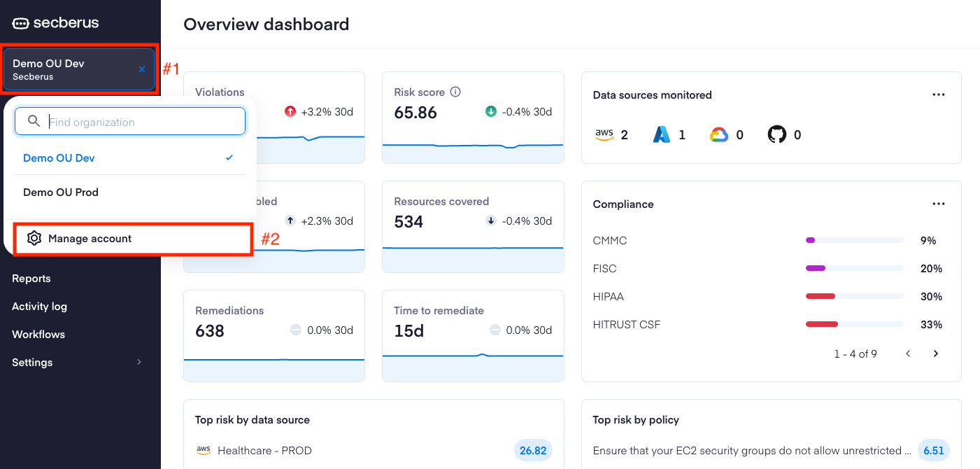This screenshot has width=980, height=469.
Task: Click the Remediations neutral trend icon
Action: [x=295, y=330]
